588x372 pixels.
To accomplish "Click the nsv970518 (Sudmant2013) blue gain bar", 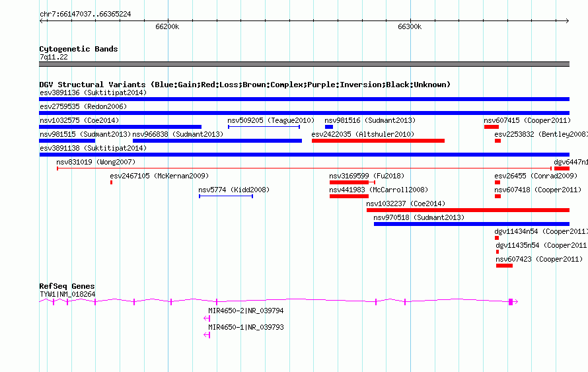I will point(472,224).
